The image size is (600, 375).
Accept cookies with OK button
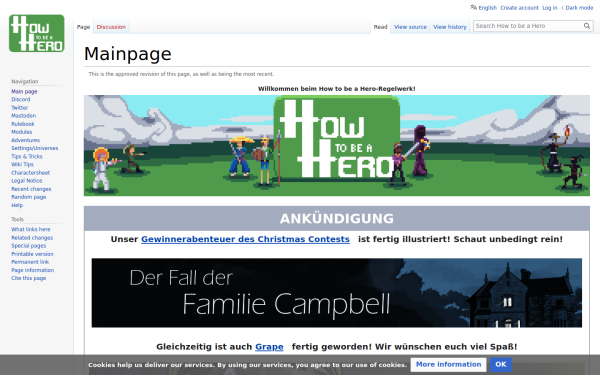click(x=501, y=365)
